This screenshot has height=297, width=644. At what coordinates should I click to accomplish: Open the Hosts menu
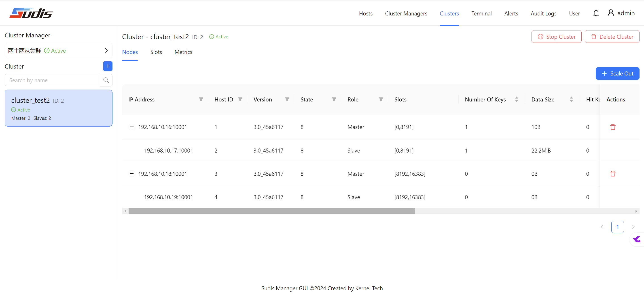(x=366, y=13)
